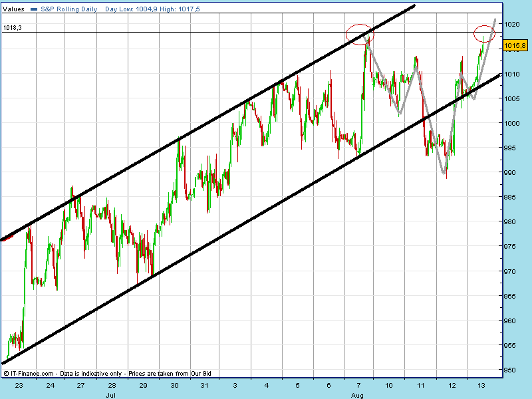
Task: Click the date label 5 on the time axis
Action: [x=297, y=386]
